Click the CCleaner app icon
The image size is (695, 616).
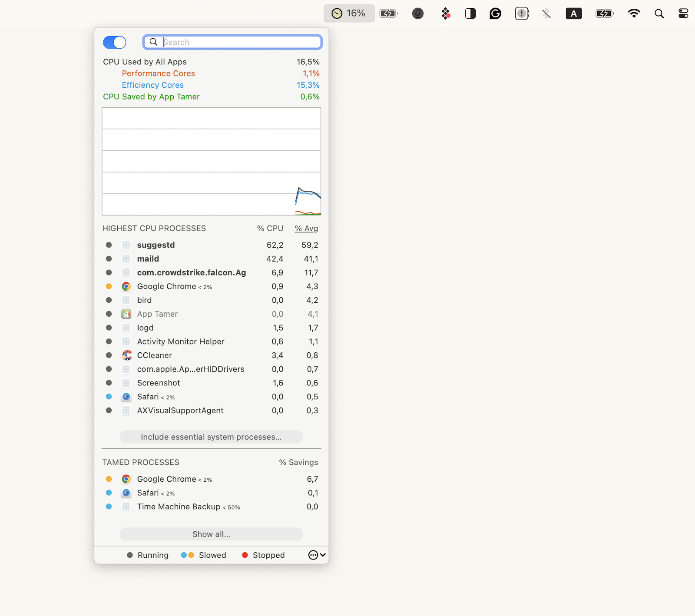[x=126, y=355]
